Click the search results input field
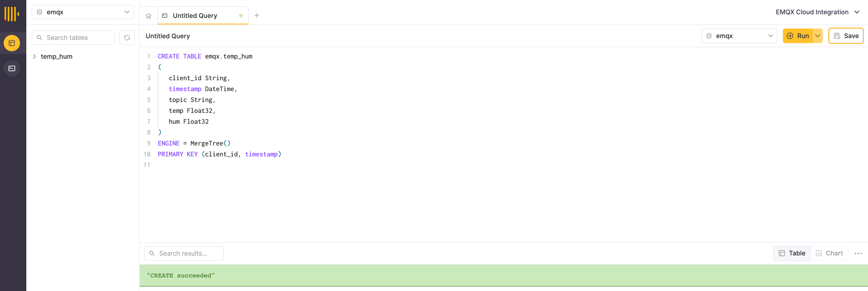The height and width of the screenshot is (291, 868). [x=184, y=253]
